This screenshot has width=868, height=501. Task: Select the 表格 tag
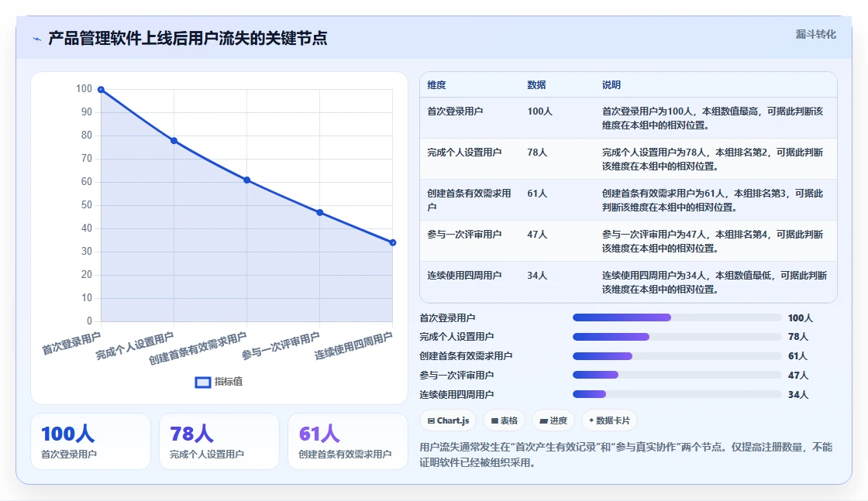click(x=505, y=420)
